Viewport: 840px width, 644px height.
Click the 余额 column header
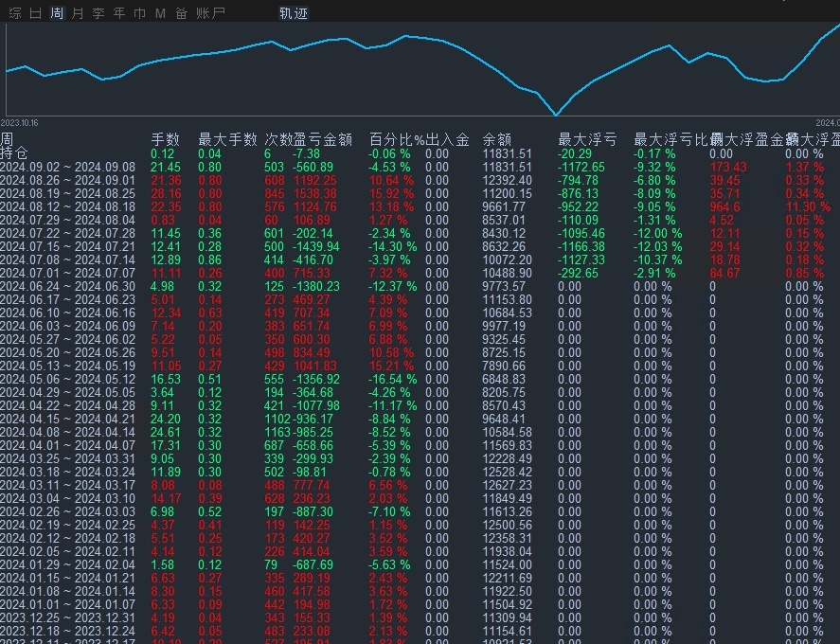497,140
